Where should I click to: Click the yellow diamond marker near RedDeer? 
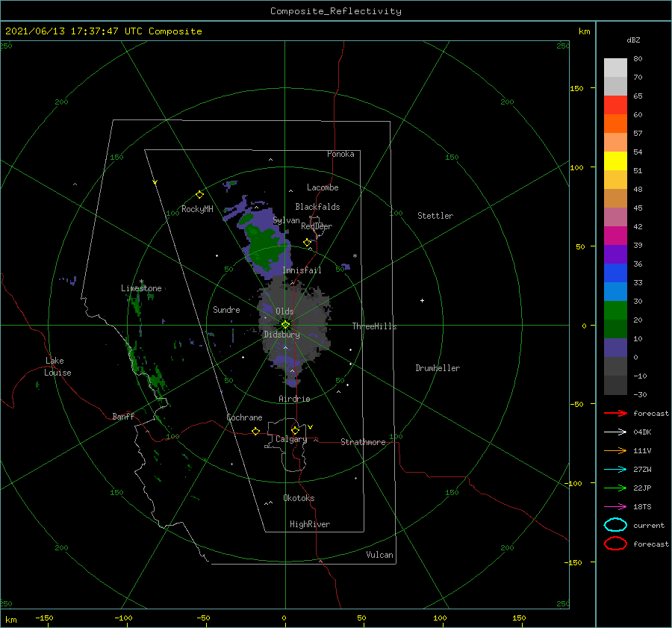point(307,243)
